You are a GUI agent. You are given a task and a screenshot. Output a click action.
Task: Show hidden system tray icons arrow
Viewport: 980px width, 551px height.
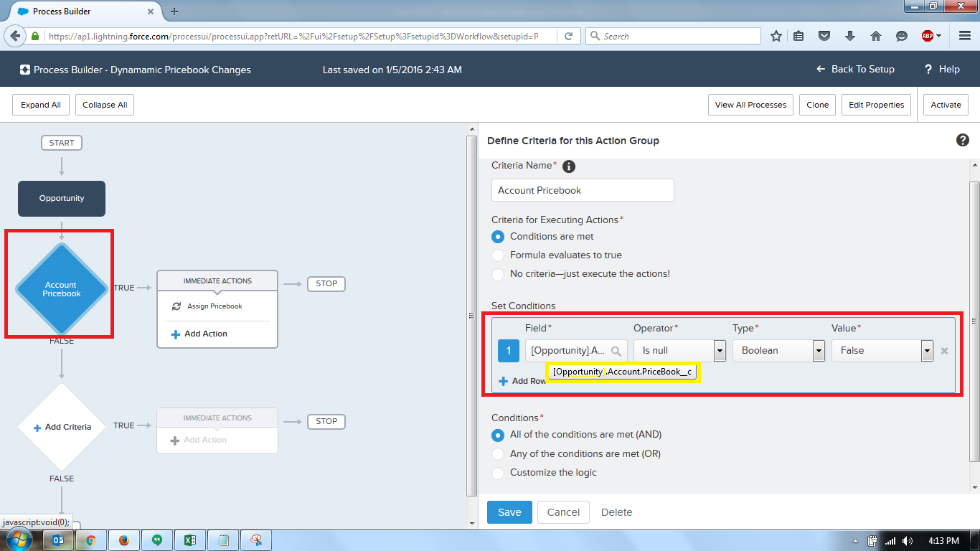click(x=854, y=541)
